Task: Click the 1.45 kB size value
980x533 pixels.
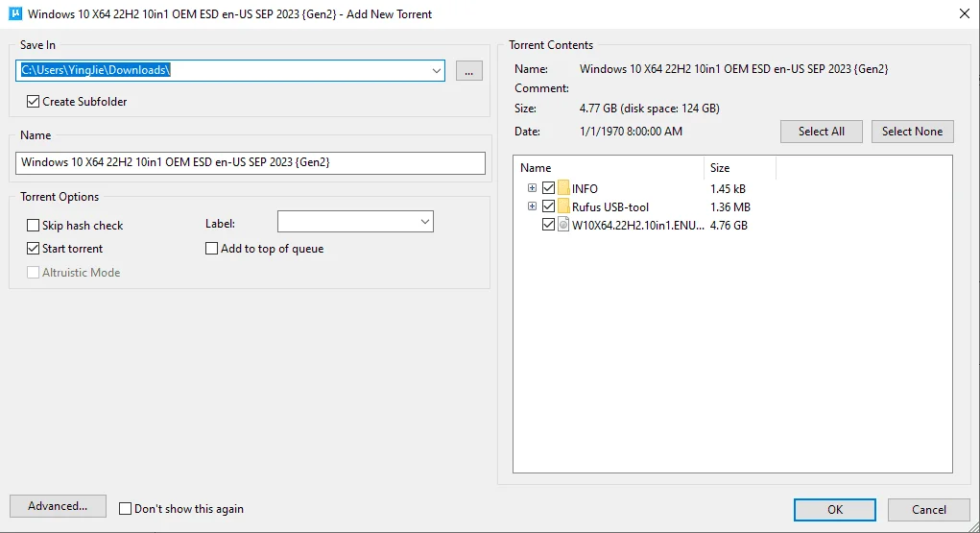Action: tap(728, 188)
